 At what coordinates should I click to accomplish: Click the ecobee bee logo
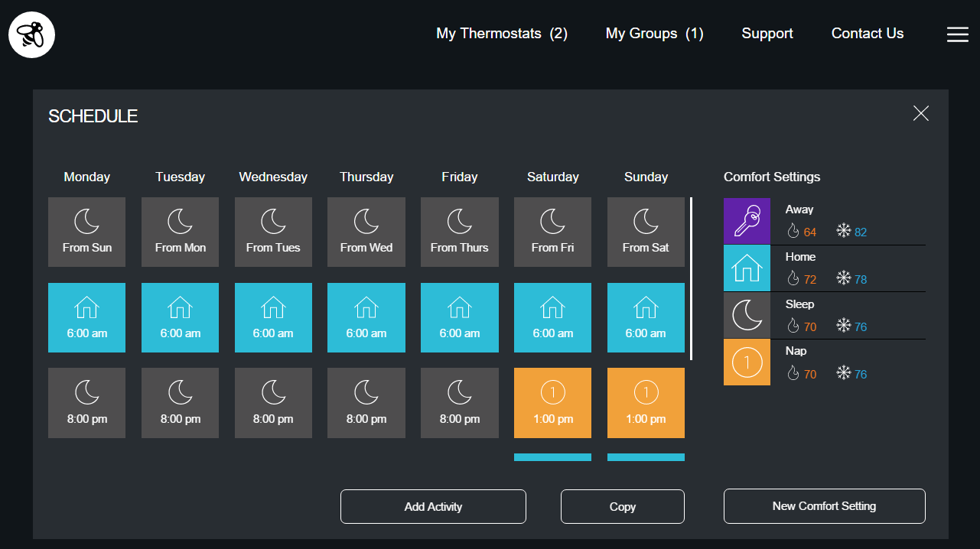tap(31, 34)
